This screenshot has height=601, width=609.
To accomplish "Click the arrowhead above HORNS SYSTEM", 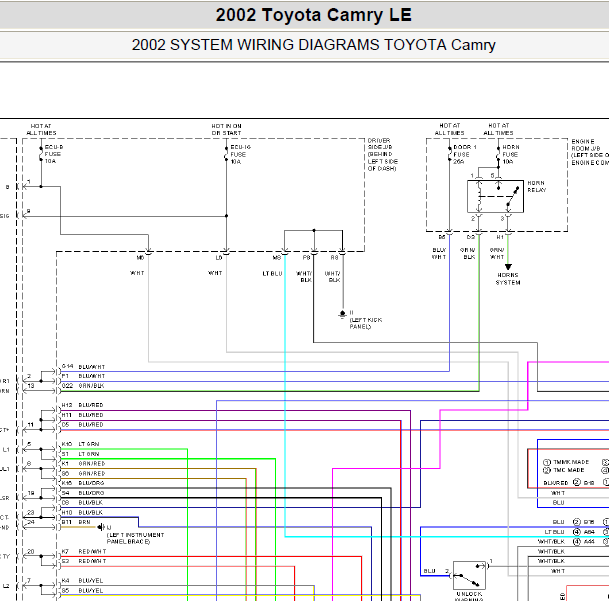I will pos(508,267).
